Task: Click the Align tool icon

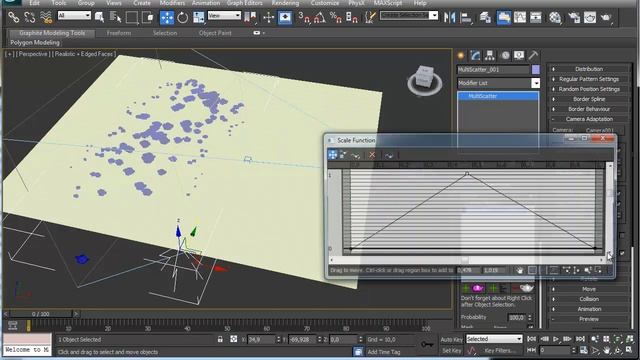Action: click(466, 17)
